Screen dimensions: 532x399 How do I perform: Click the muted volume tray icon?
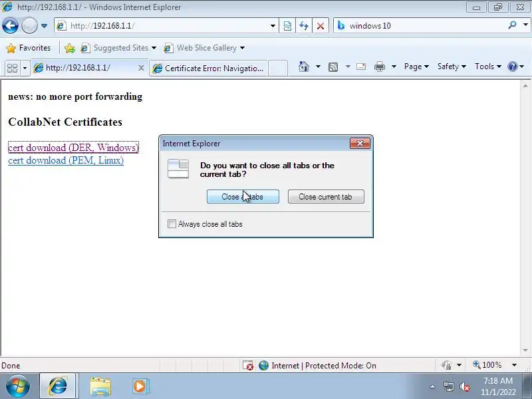pyautogui.click(x=464, y=386)
